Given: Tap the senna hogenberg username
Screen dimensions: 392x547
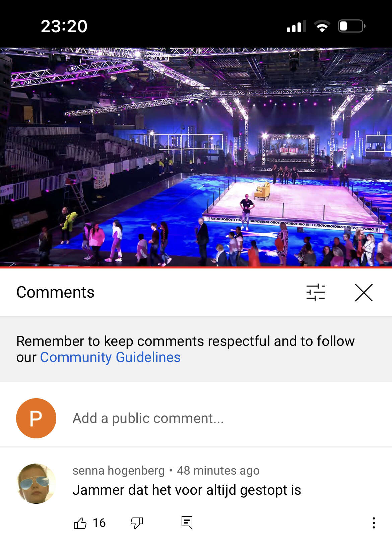Looking at the screenshot, I should point(119,471).
